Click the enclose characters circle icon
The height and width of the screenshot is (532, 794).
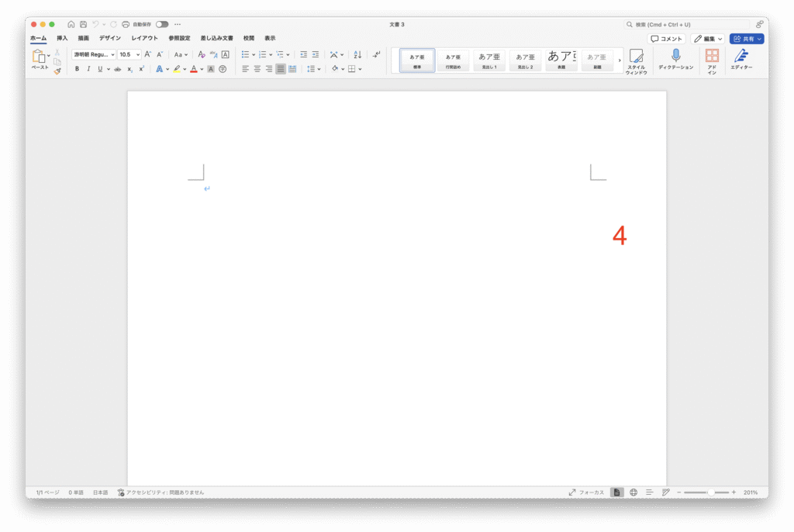pyautogui.click(x=223, y=69)
